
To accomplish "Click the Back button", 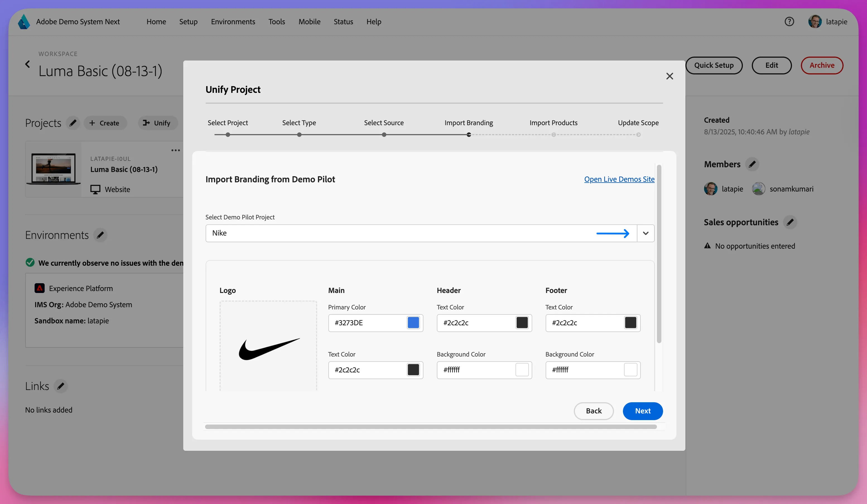I will 594,411.
